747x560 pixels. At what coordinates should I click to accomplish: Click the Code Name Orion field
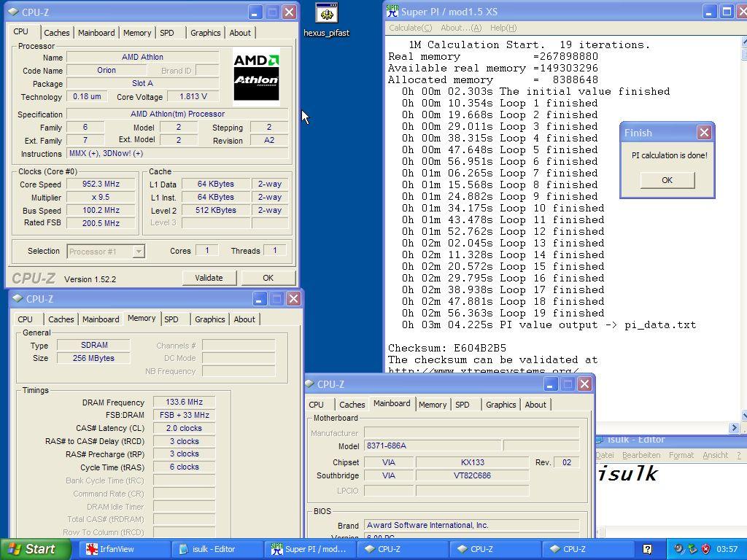coord(107,70)
